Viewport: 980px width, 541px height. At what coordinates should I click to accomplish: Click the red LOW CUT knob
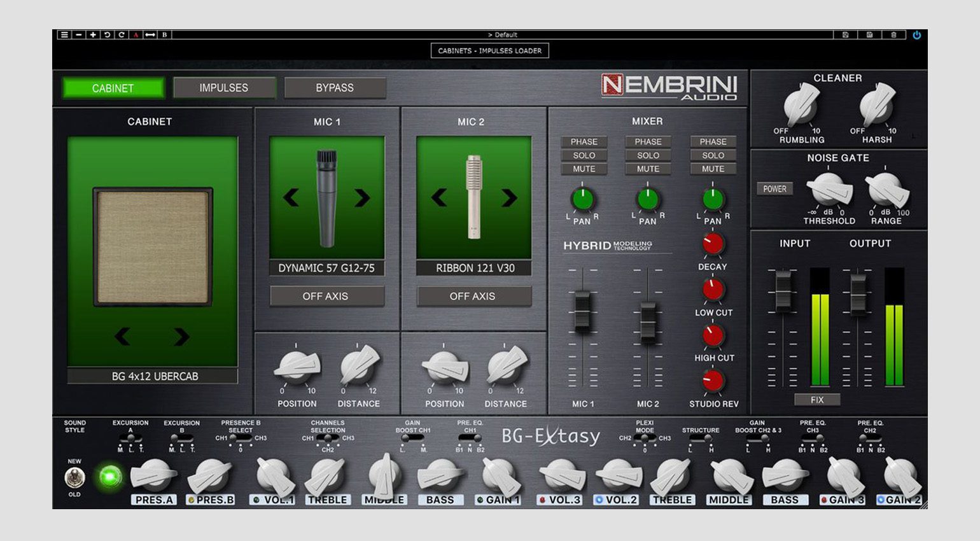click(713, 290)
